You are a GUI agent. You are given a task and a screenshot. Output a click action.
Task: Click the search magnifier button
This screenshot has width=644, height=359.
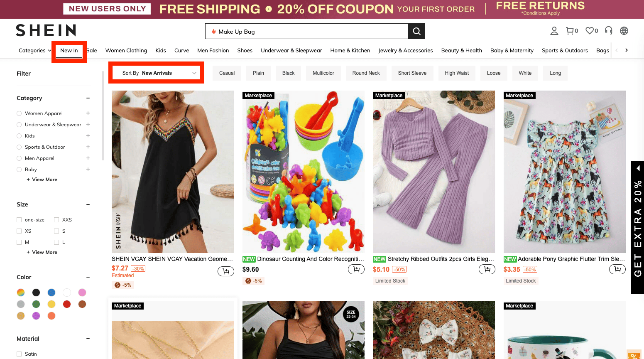[416, 31]
